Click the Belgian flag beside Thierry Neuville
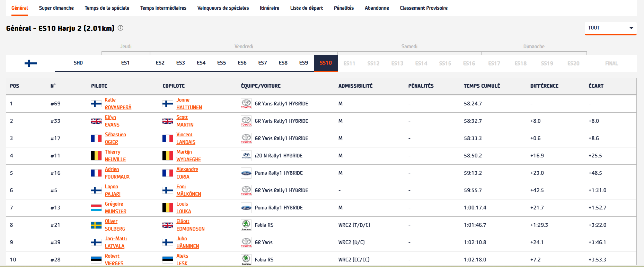 [x=96, y=156]
